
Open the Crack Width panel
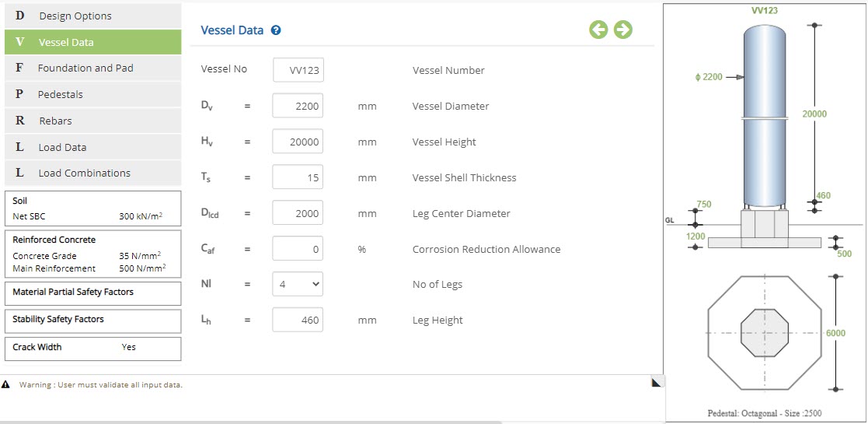coord(93,349)
